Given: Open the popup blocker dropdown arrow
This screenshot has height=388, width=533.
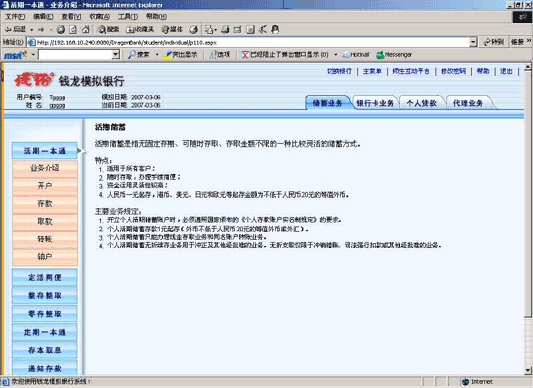Looking at the screenshot, I should (x=336, y=55).
